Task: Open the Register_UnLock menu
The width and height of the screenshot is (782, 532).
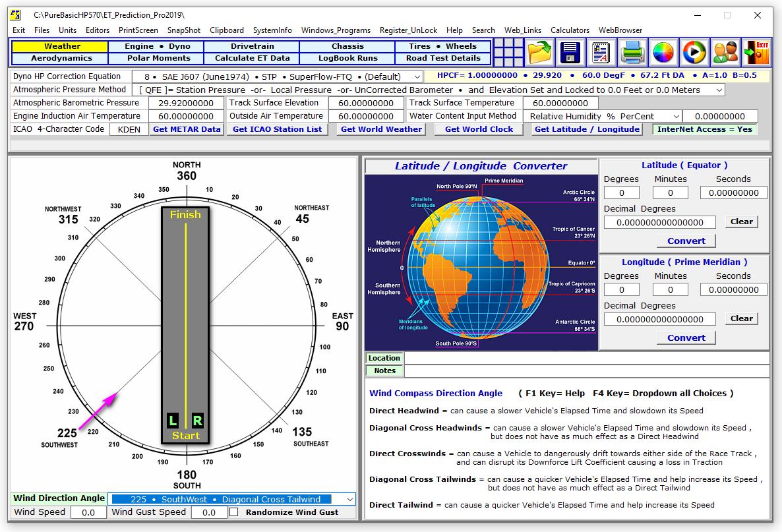Action: (408, 30)
